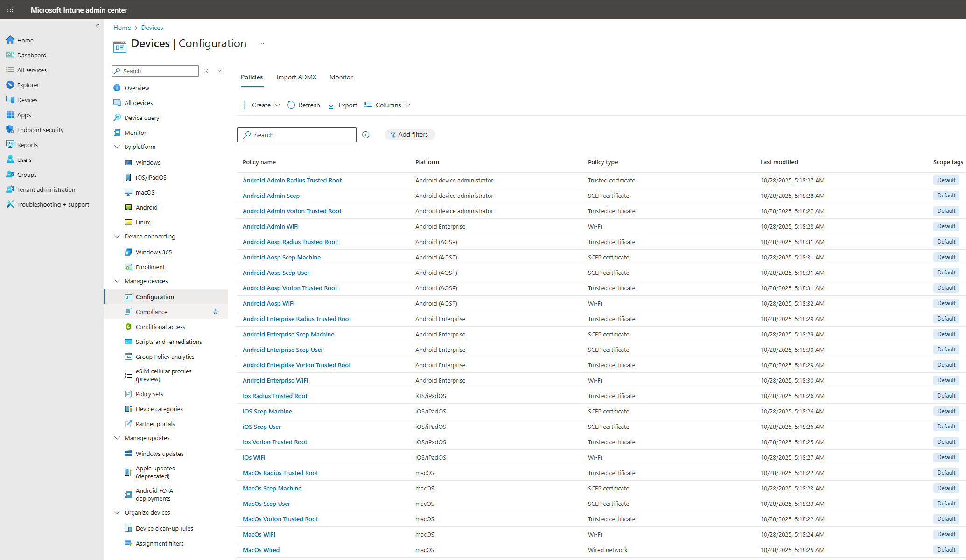Click the Explorer icon in left navigation

click(10, 85)
